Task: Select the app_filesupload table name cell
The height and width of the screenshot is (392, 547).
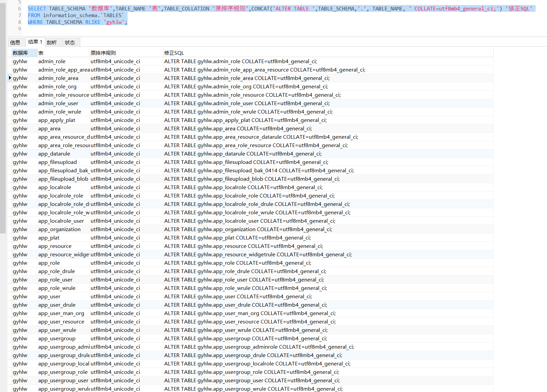Action: tap(57, 162)
